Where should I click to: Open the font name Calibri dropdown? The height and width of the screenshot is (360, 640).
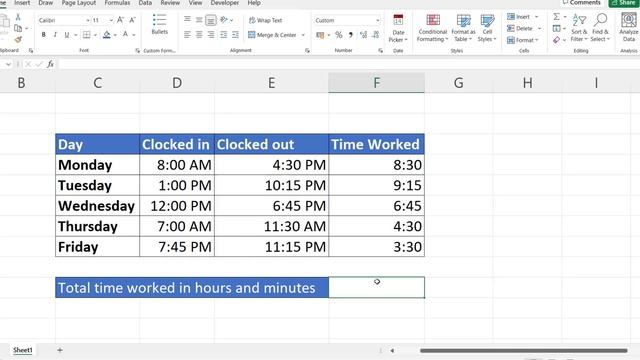pos(87,20)
